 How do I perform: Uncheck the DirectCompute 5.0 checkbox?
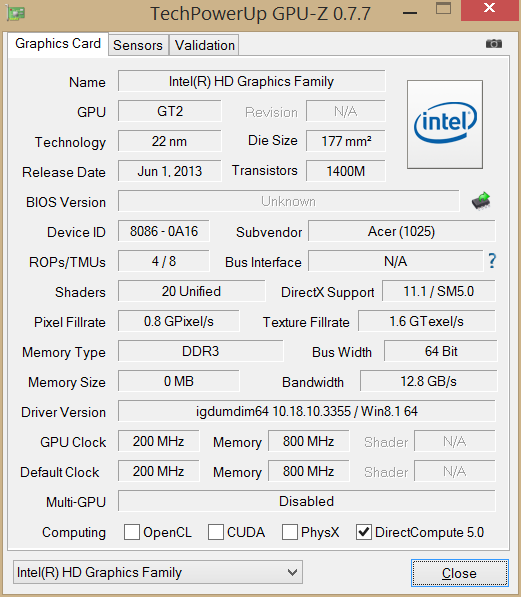click(x=364, y=532)
